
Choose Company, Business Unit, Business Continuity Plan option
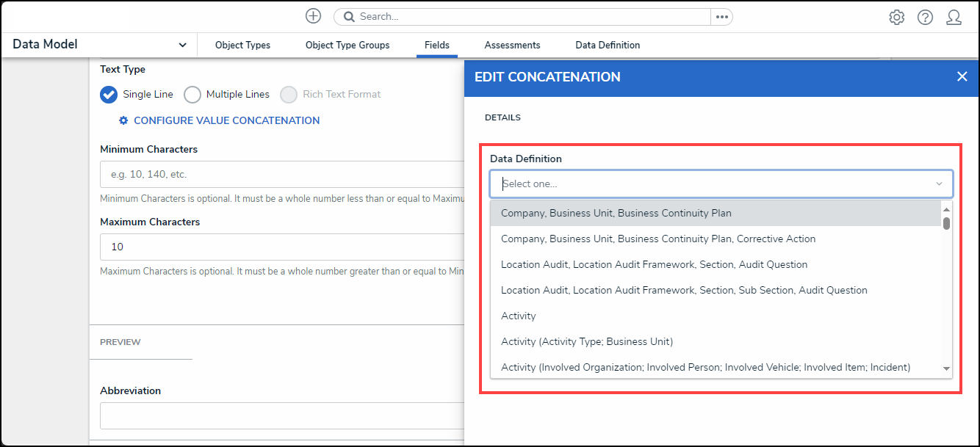[616, 214]
